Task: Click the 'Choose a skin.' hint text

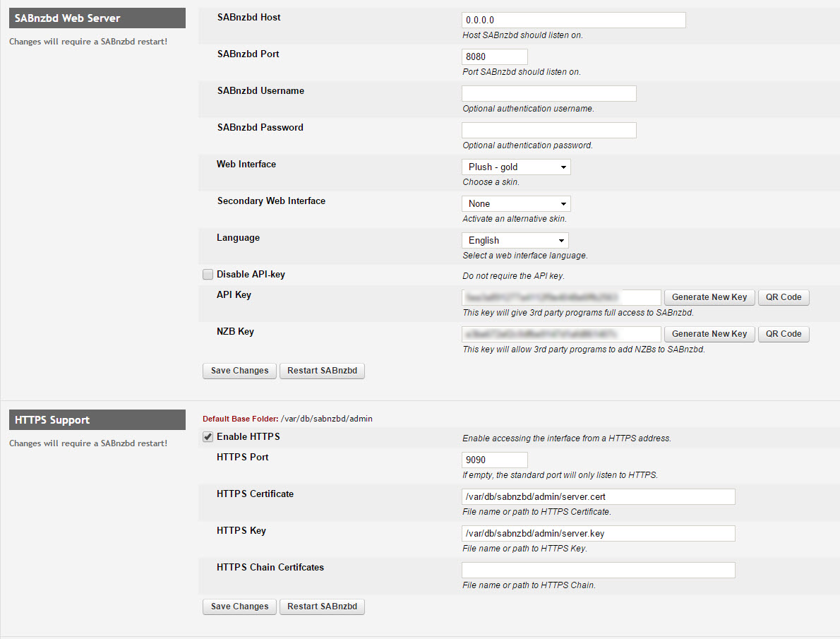Action: click(491, 182)
